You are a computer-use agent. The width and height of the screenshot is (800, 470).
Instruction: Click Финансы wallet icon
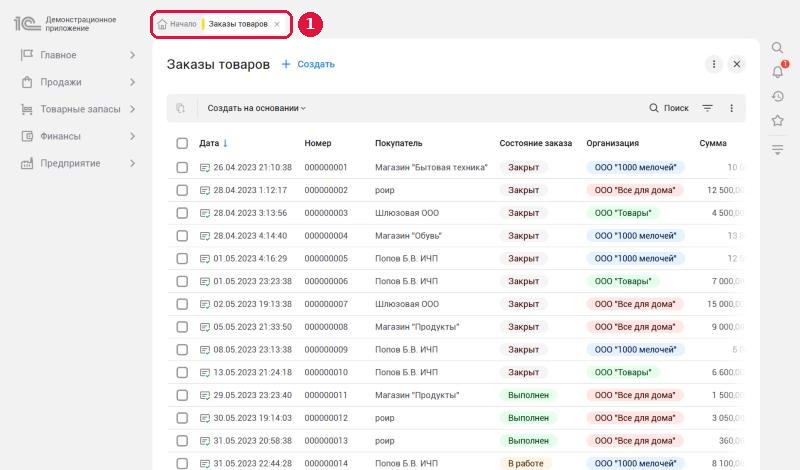click(27, 136)
